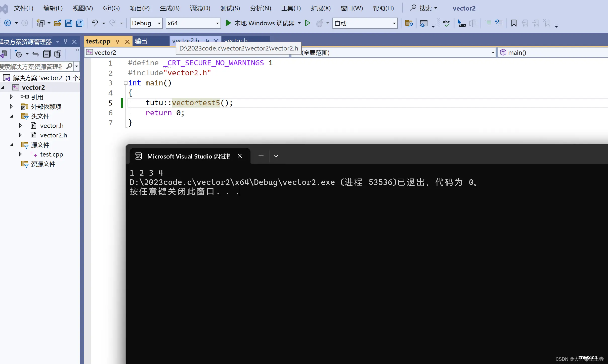Pin the Solution Explorer panel
Viewport: 608px width, 364px height.
coord(66,41)
